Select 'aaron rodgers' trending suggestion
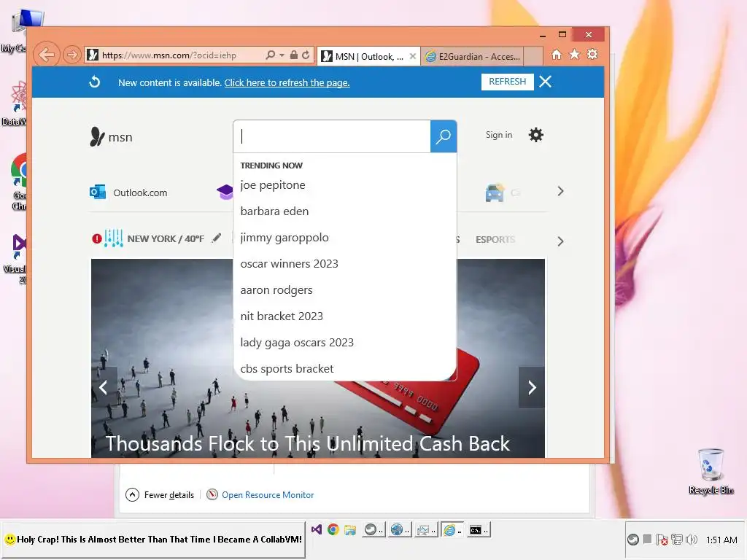The width and height of the screenshot is (747, 560). (276, 290)
